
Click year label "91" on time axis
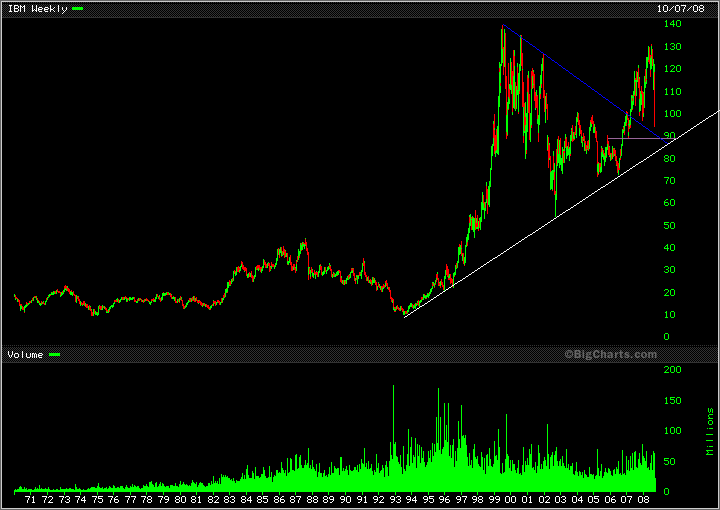(x=362, y=499)
